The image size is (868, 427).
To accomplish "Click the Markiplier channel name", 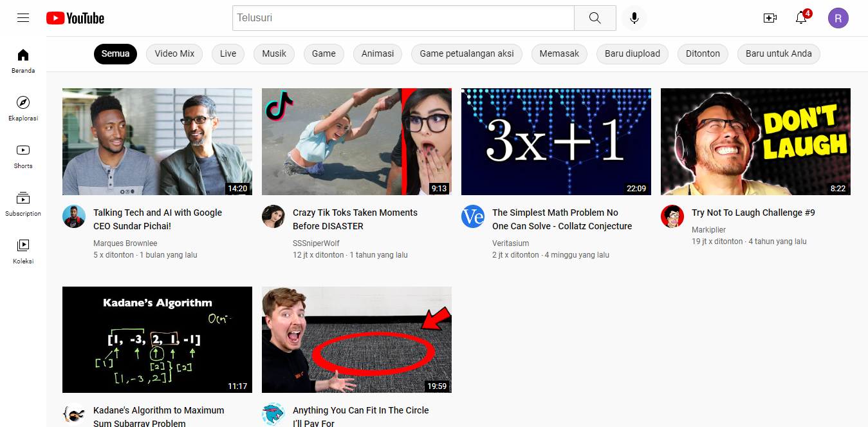I will pyautogui.click(x=708, y=230).
